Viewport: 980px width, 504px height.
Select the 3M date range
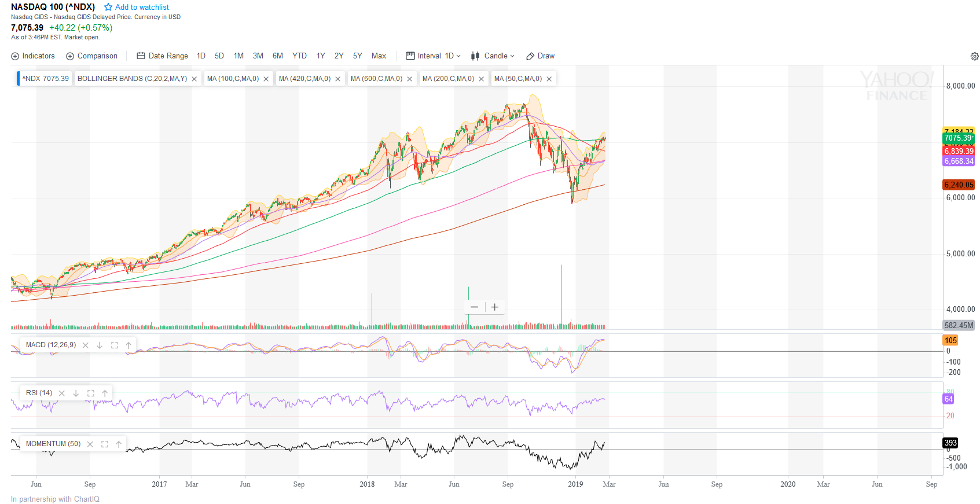pos(258,56)
